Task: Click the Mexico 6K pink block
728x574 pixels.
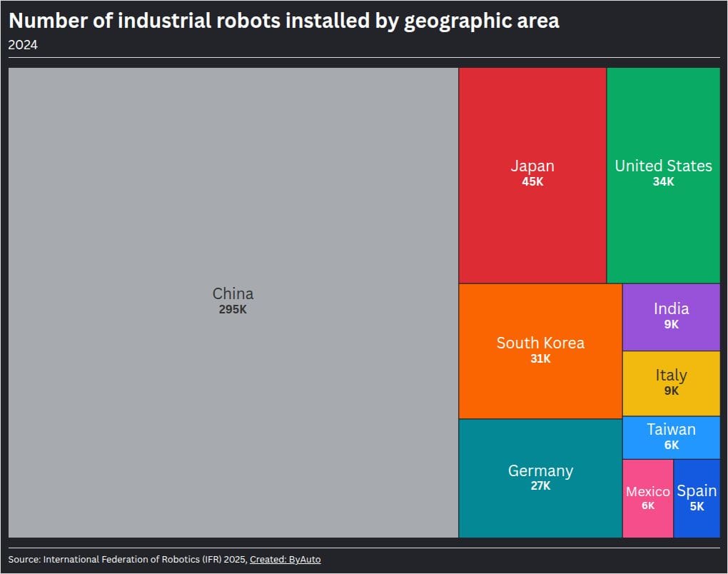Action: click(x=648, y=499)
